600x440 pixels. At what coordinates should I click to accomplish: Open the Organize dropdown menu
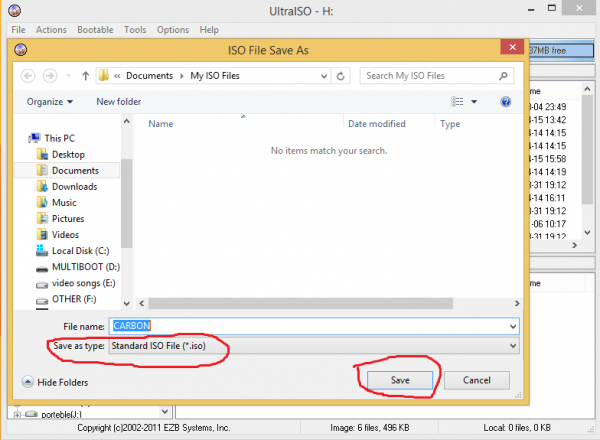coord(49,102)
